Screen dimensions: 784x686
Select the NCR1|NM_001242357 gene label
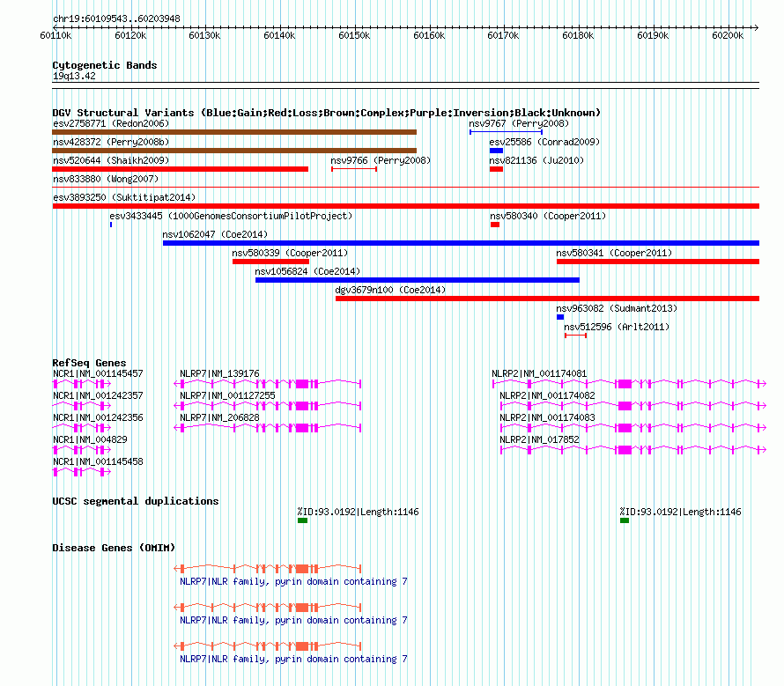pyautogui.click(x=98, y=395)
